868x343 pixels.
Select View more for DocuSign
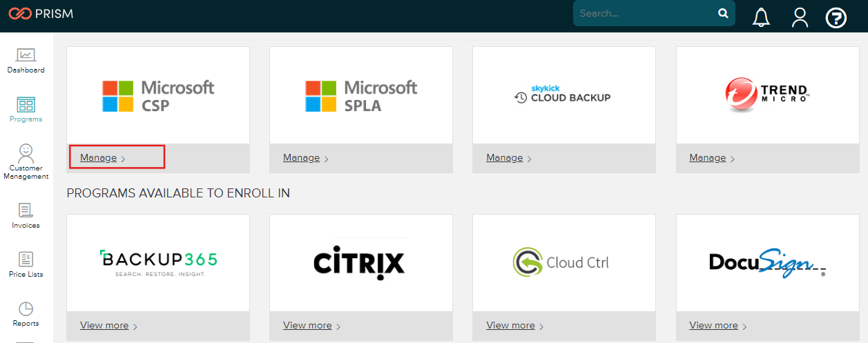coord(713,326)
